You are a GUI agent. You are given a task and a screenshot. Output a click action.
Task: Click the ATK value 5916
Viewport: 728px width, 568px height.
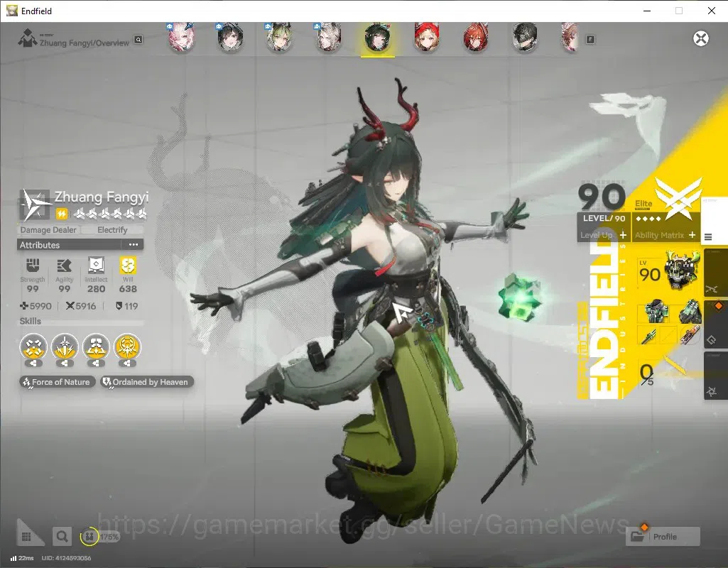81,306
